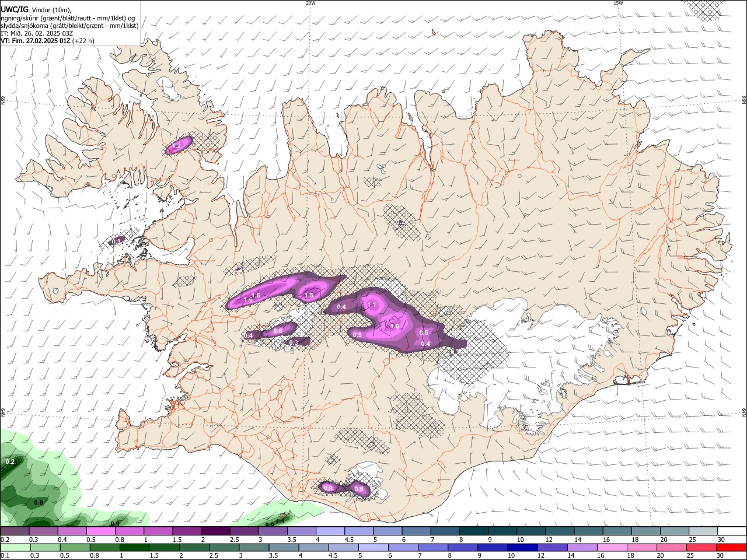Click the 'IT: Mið. 26. 02. 2025 03Z' line

37,33
